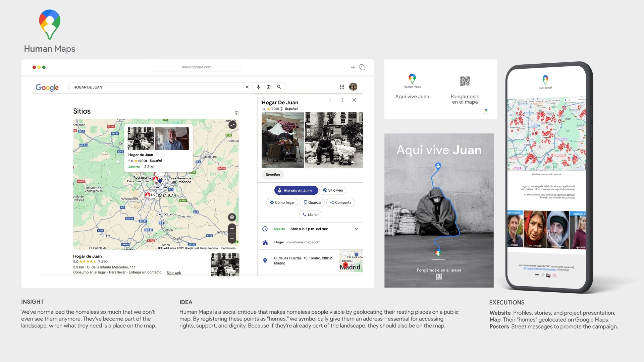The height and width of the screenshot is (362, 644).
Task: Click the info icon beside Sitios
Action: coord(236,113)
